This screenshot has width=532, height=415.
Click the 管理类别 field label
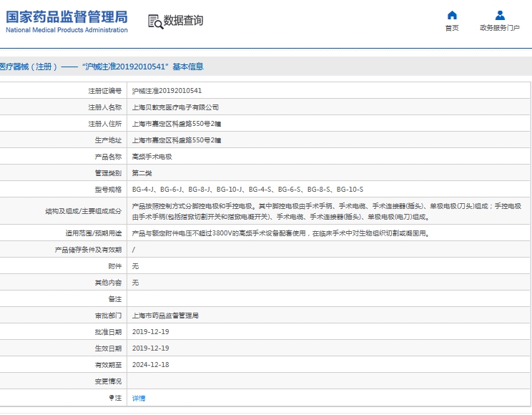pos(108,173)
